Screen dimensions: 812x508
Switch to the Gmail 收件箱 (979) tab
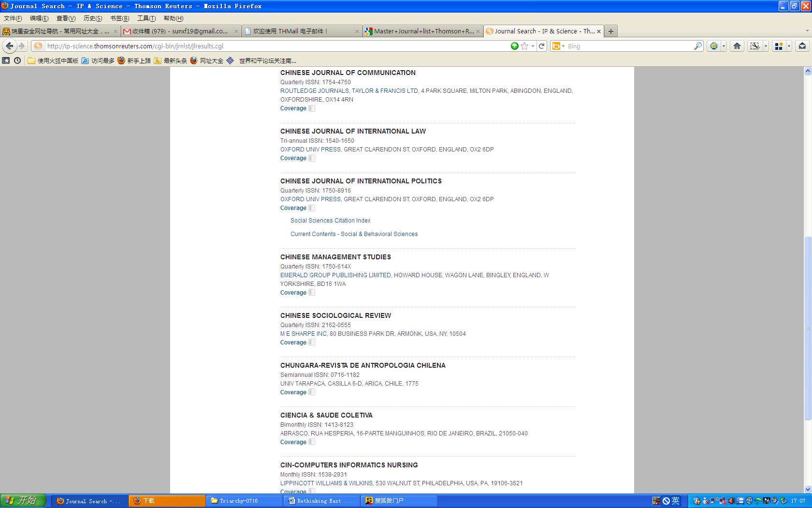tap(181, 31)
